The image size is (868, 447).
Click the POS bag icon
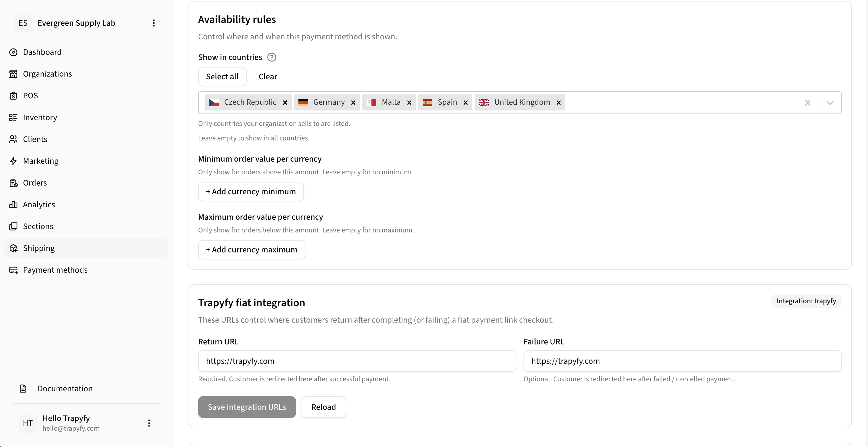tap(13, 96)
